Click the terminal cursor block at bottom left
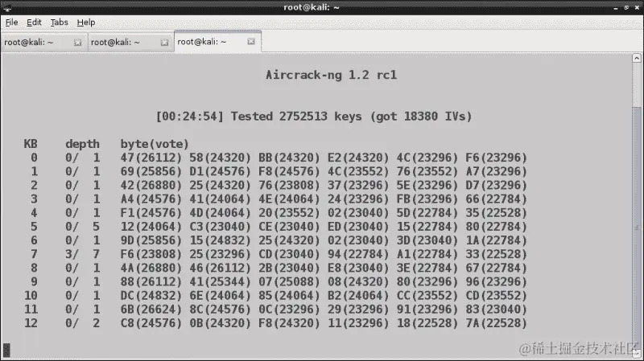The width and height of the screenshot is (644, 361). tap(6, 351)
